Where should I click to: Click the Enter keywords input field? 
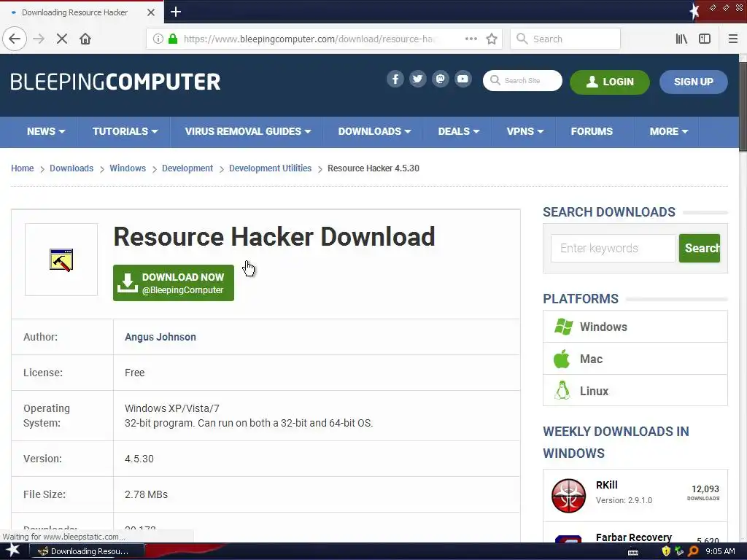click(x=613, y=248)
